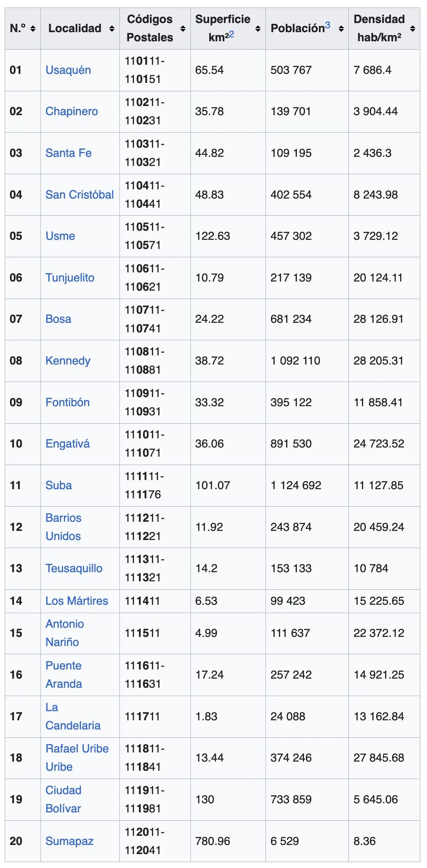Sort table by Densidad column
The height and width of the screenshot is (868, 427).
point(413,29)
